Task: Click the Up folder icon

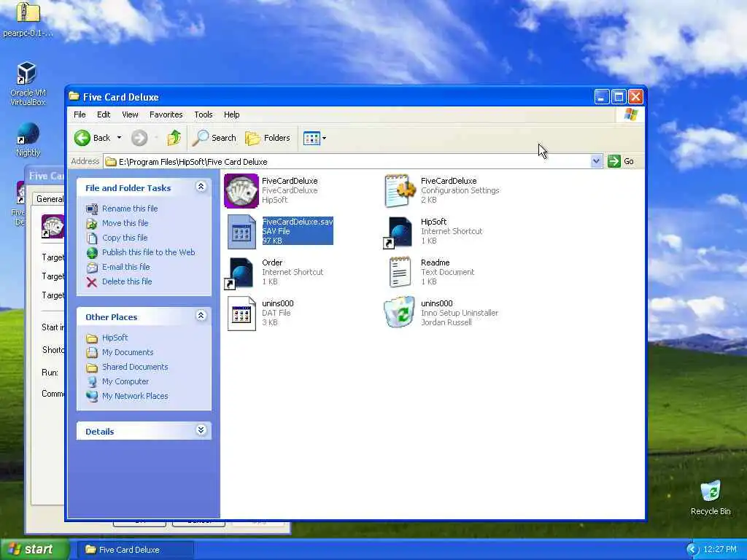Action: click(174, 138)
